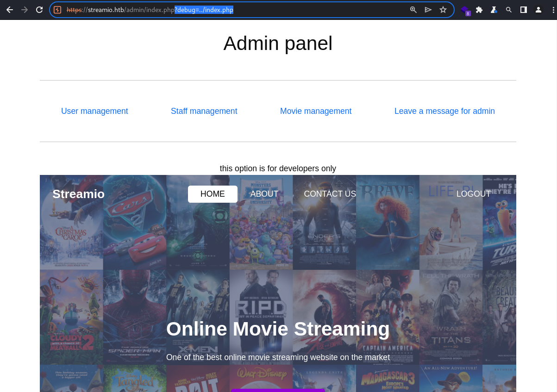Select the ABOUT nav item
The width and height of the screenshot is (557, 392).
pyautogui.click(x=264, y=194)
